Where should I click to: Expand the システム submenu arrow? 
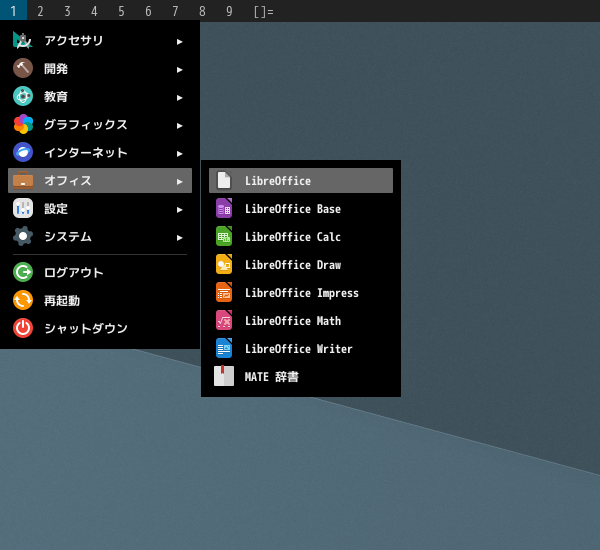click(180, 237)
